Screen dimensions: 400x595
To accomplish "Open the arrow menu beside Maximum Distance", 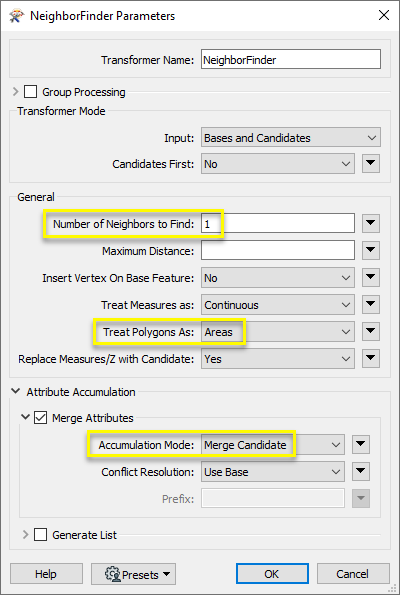I will pyautogui.click(x=371, y=250).
